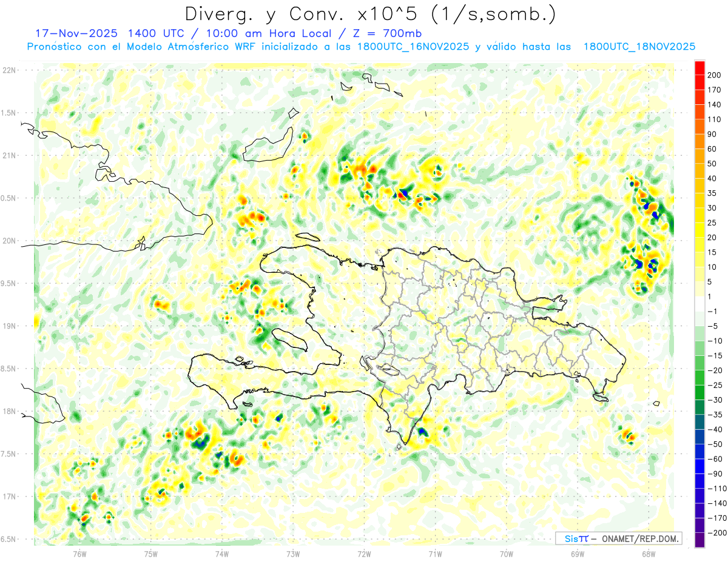Select the valid-until time '1800UTC_18NOV2025'

pyautogui.click(x=639, y=47)
